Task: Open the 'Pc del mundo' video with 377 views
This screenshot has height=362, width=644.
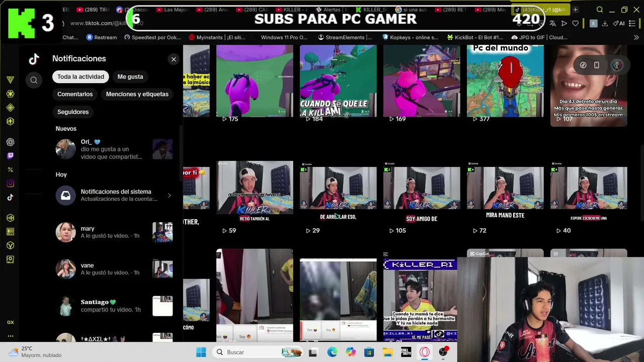Action: (505, 84)
